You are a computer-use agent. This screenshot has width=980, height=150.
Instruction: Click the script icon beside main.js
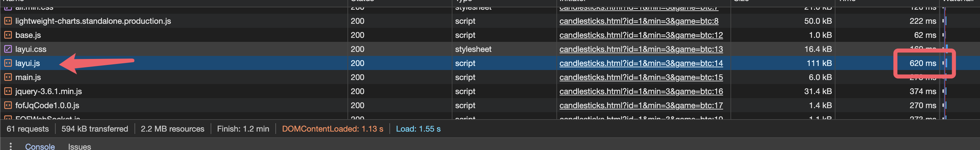pos(8,77)
